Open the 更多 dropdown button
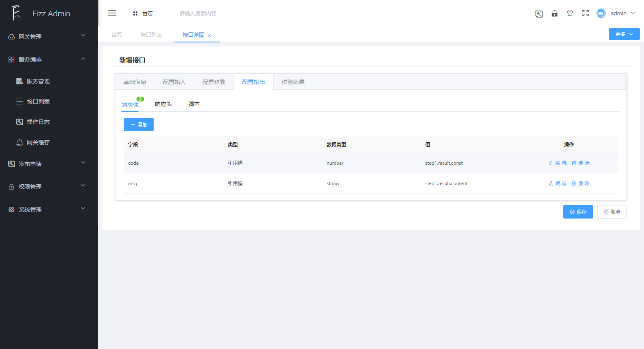 tap(624, 34)
